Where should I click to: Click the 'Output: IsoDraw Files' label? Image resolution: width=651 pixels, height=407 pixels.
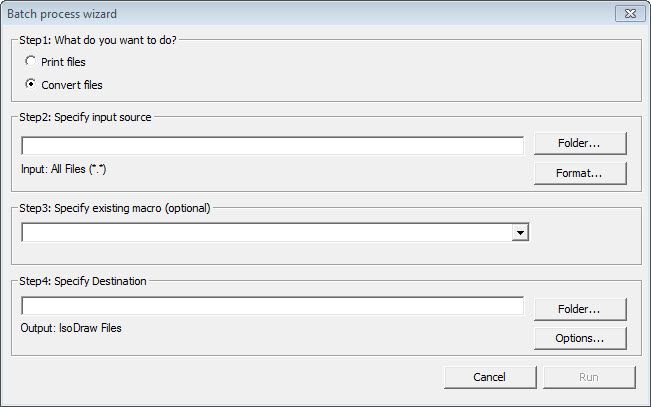71,327
